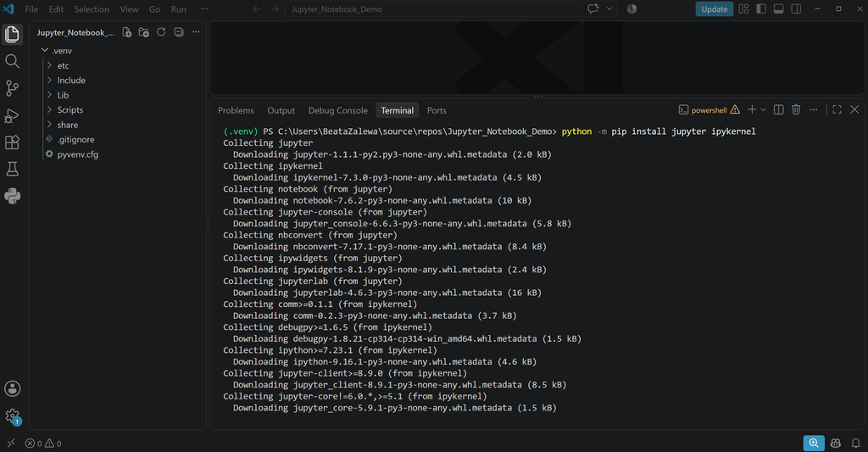Open terminal panel more actions ellipsis
868x452 pixels.
tap(813, 109)
